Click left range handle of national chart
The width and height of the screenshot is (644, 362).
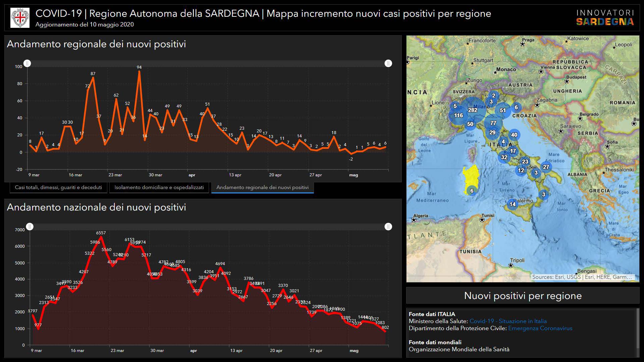coord(30,227)
